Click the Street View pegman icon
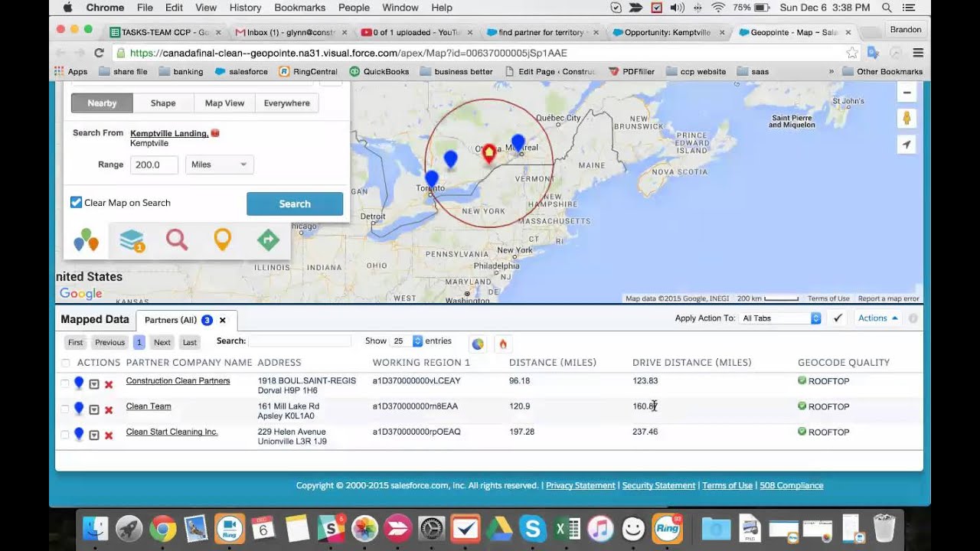This screenshot has height=551, width=980. (906, 119)
